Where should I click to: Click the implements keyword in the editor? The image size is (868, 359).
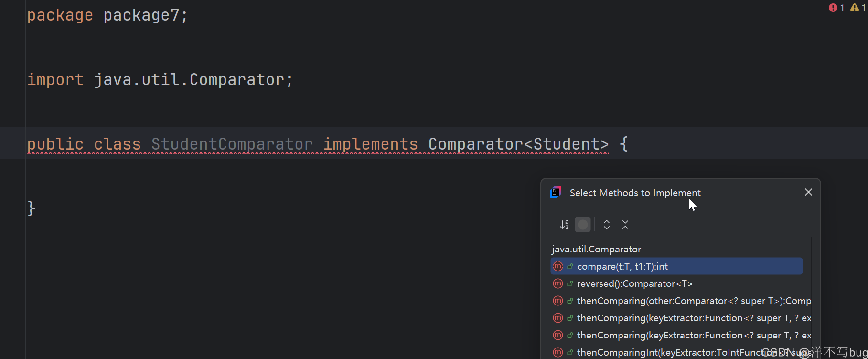click(371, 144)
